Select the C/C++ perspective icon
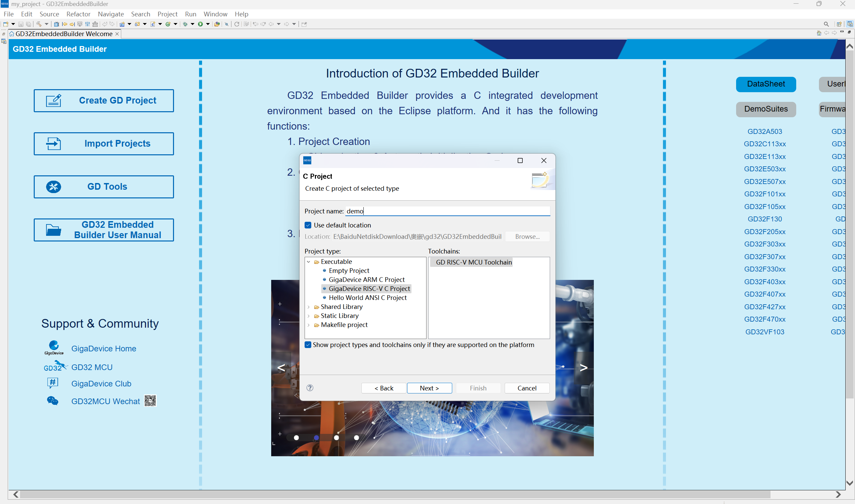Image resolution: width=855 pixels, height=504 pixels. pos(850,24)
